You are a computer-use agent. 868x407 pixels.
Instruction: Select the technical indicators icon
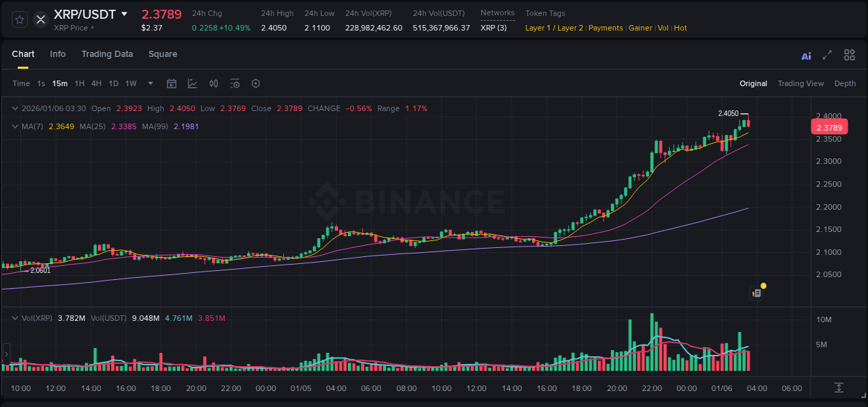point(192,83)
